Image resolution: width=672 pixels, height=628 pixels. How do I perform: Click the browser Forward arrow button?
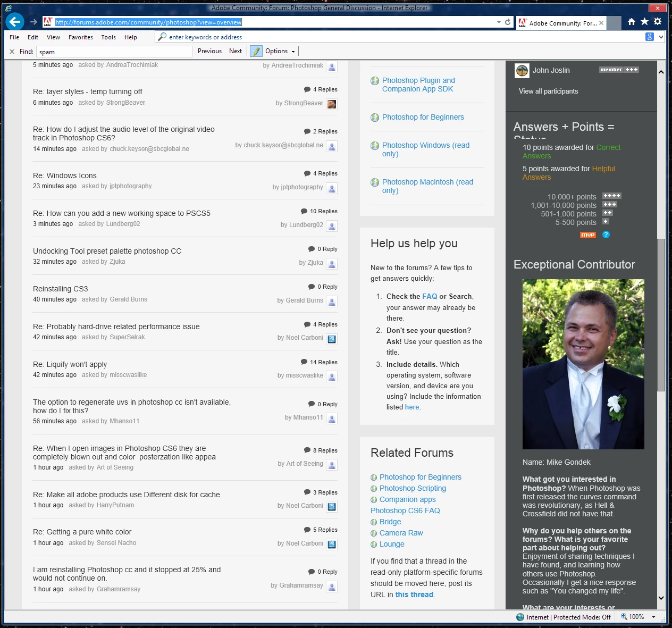pyautogui.click(x=33, y=22)
